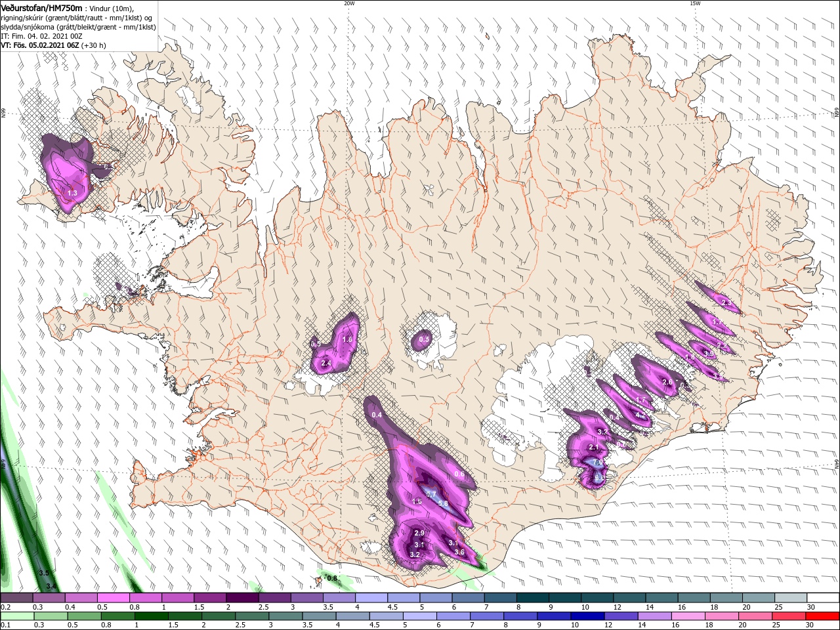Click the '2.6' snowfall value label
Viewport: 840px width, 630px height.
(x=667, y=382)
